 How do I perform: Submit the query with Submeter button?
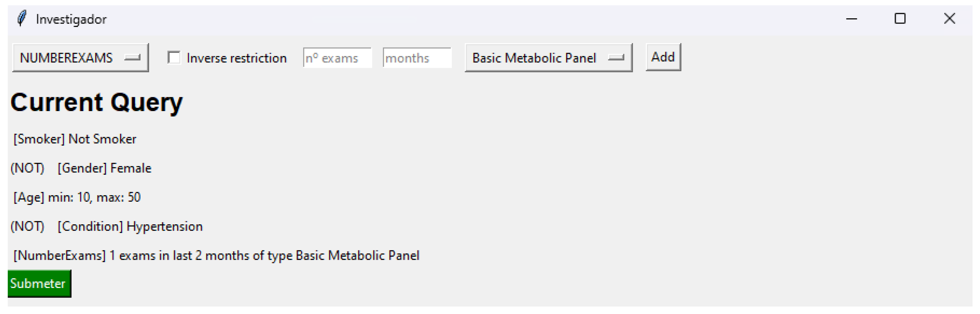click(39, 284)
